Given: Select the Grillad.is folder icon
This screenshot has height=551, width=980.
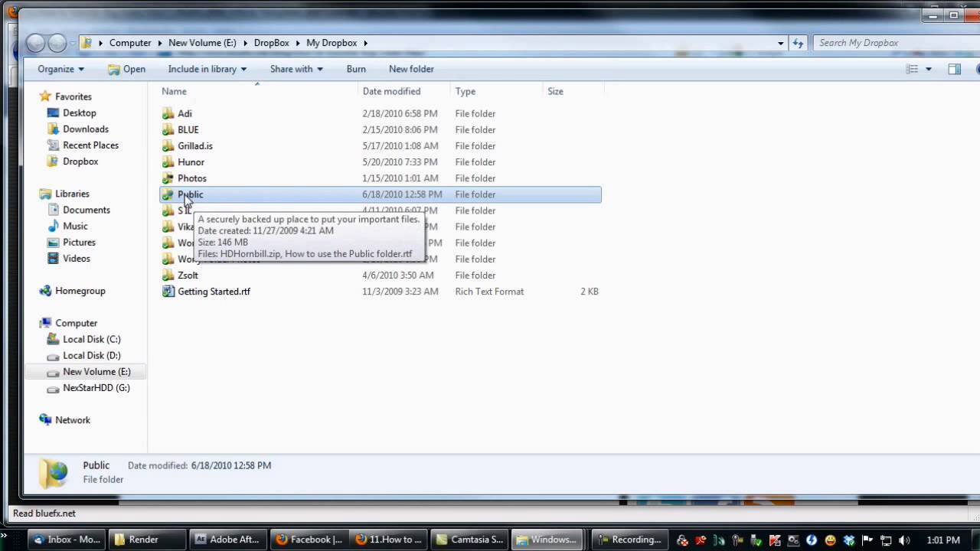Looking at the screenshot, I should pos(168,145).
